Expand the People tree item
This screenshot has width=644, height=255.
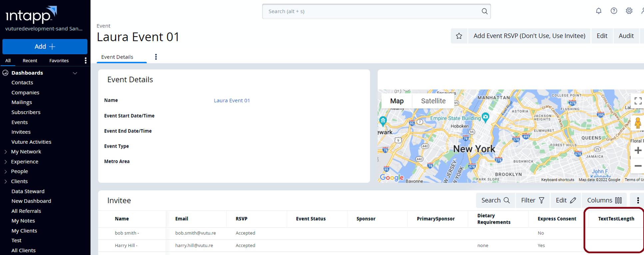[6, 171]
